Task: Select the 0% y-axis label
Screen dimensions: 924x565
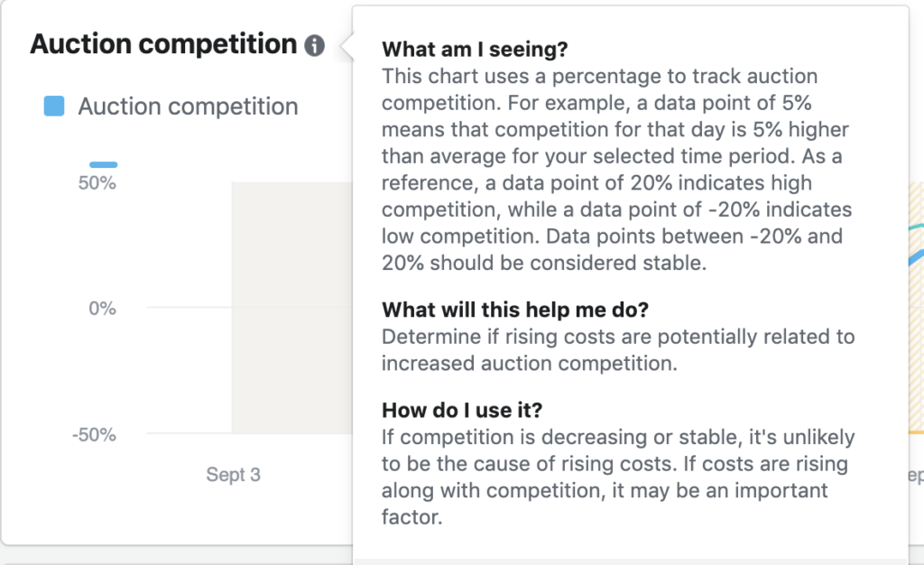Action: click(102, 309)
